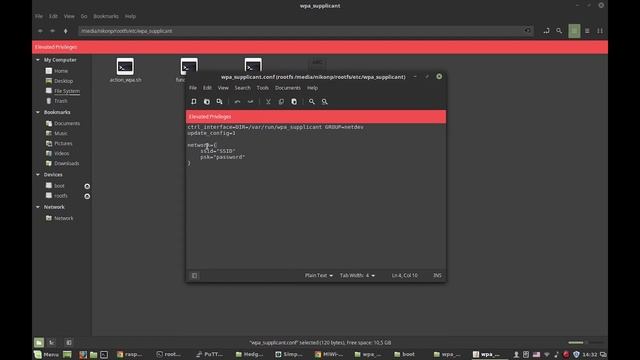
Task: Open the Menu button on the taskbar
Action: 47,354
